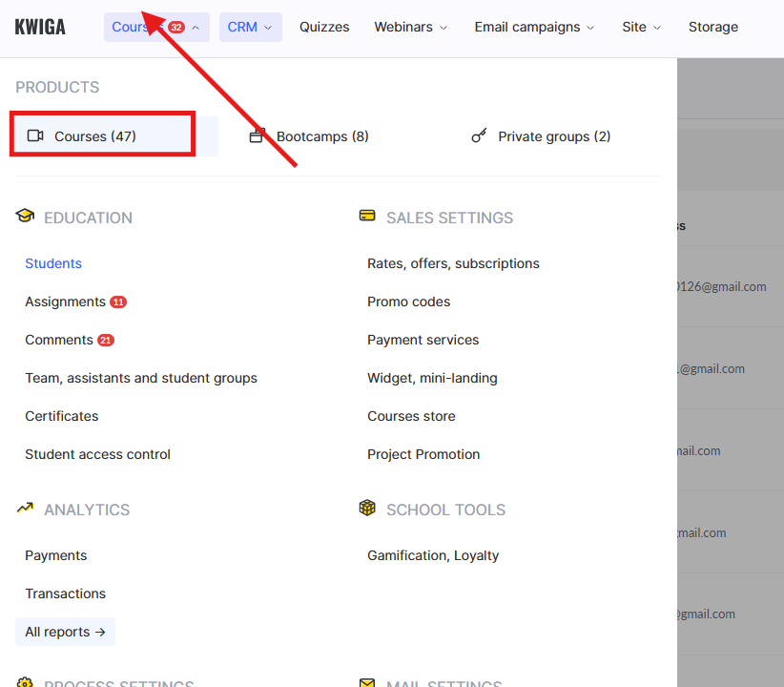Expand the CRM dropdown menu
The height and width of the screenshot is (687, 784).
[250, 27]
